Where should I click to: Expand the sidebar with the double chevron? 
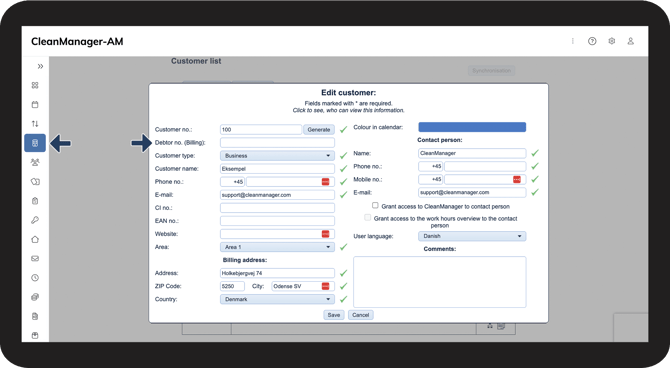tap(40, 66)
